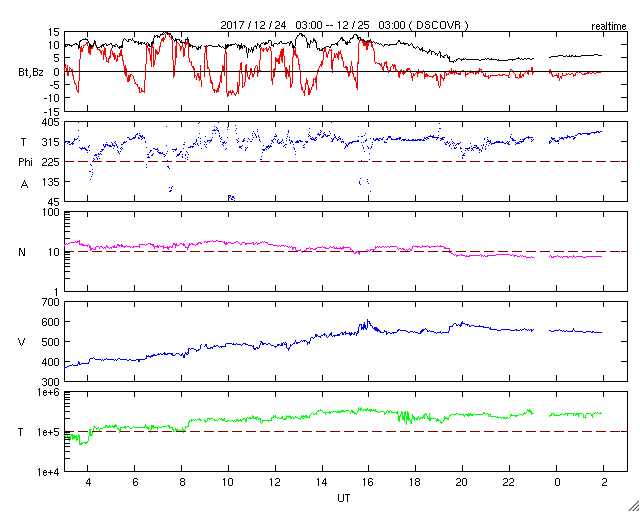640x512 pixels.
Task: Click the "100" density axis value
Action: pyautogui.click(x=51, y=212)
